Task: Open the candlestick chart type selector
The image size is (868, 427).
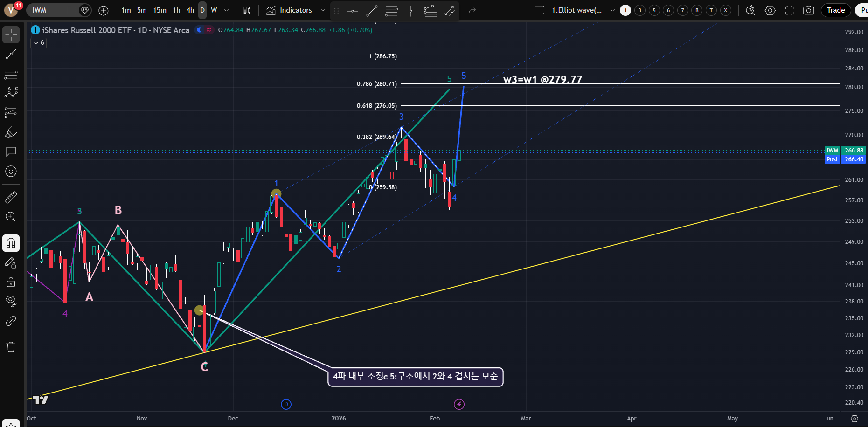Action: point(247,10)
